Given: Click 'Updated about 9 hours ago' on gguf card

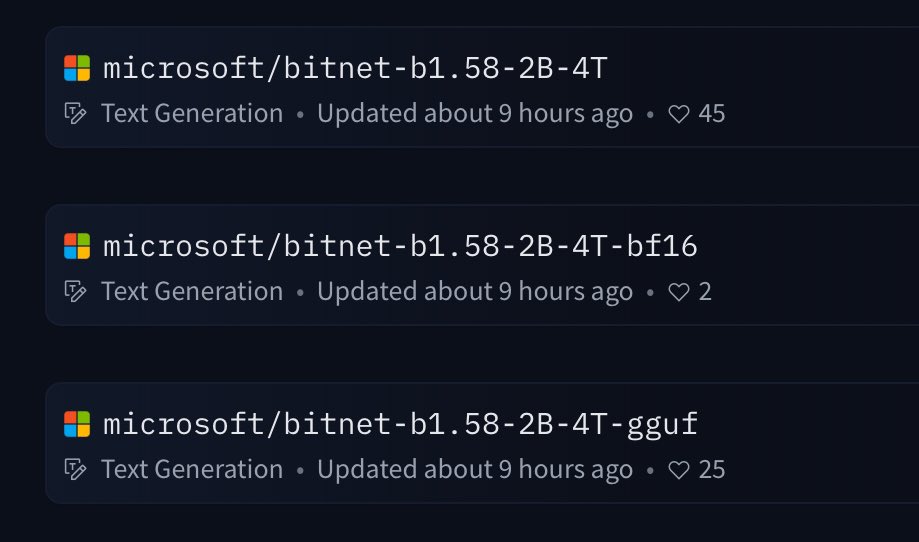Looking at the screenshot, I should (x=475, y=470).
